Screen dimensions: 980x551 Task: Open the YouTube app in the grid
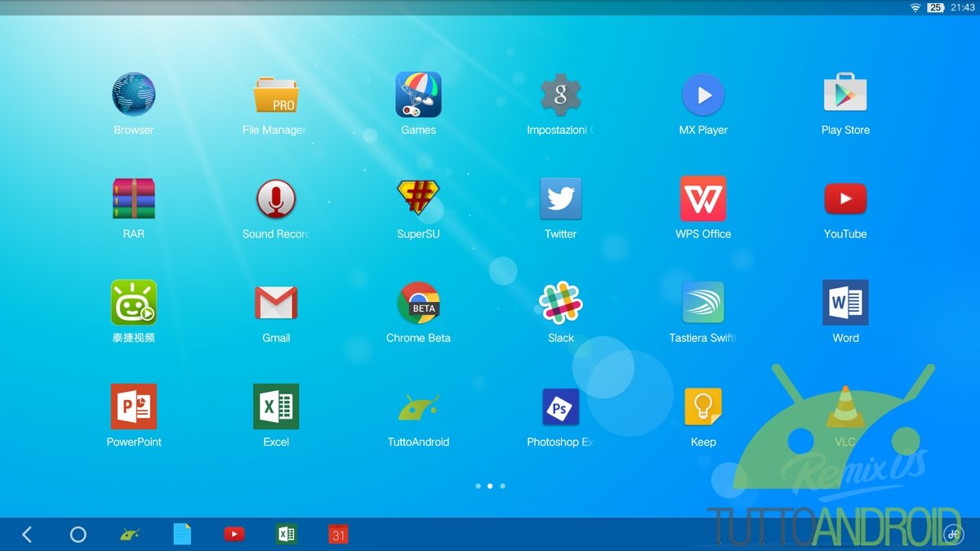(845, 198)
